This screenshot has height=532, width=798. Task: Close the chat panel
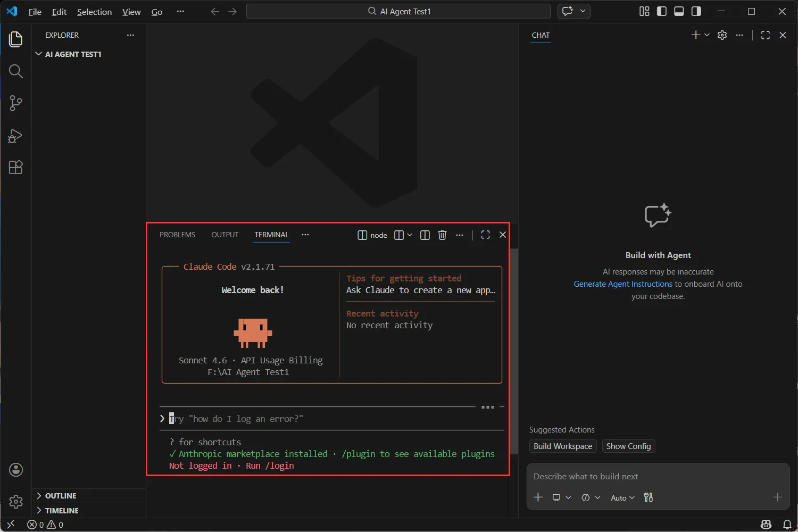783,35
